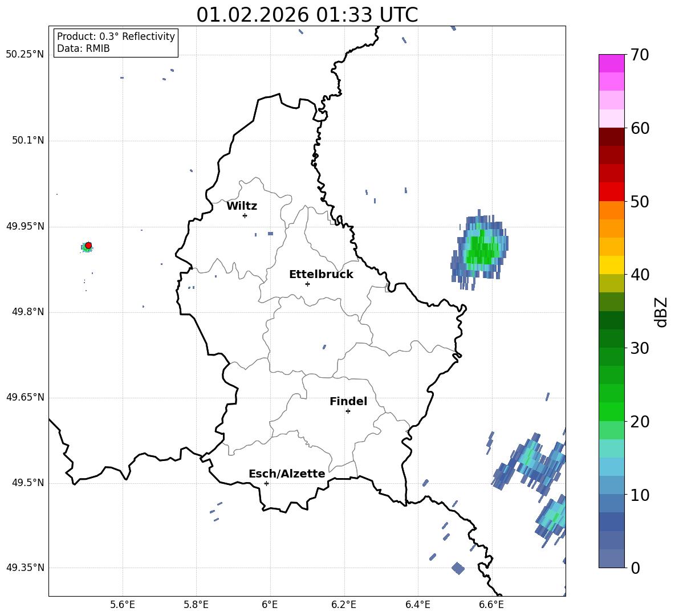Click the 70 tick on the colorbar
The image size is (675, 616).
(640, 55)
